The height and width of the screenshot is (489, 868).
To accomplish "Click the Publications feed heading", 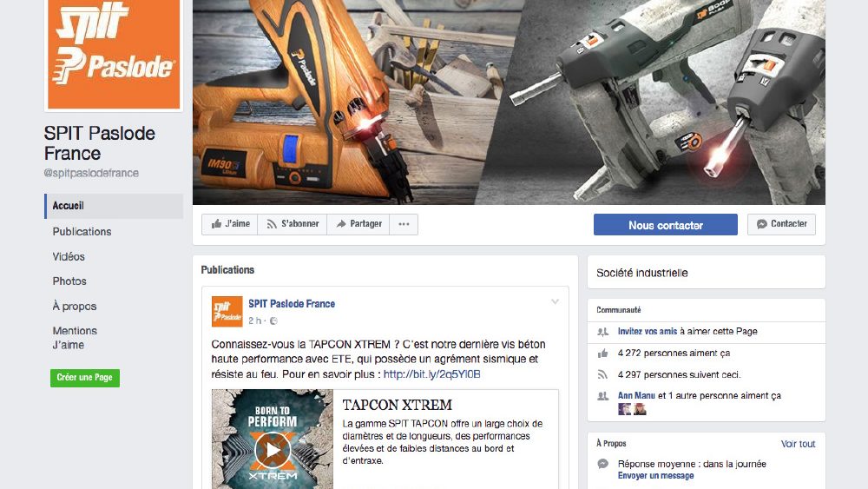I will (227, 270).
